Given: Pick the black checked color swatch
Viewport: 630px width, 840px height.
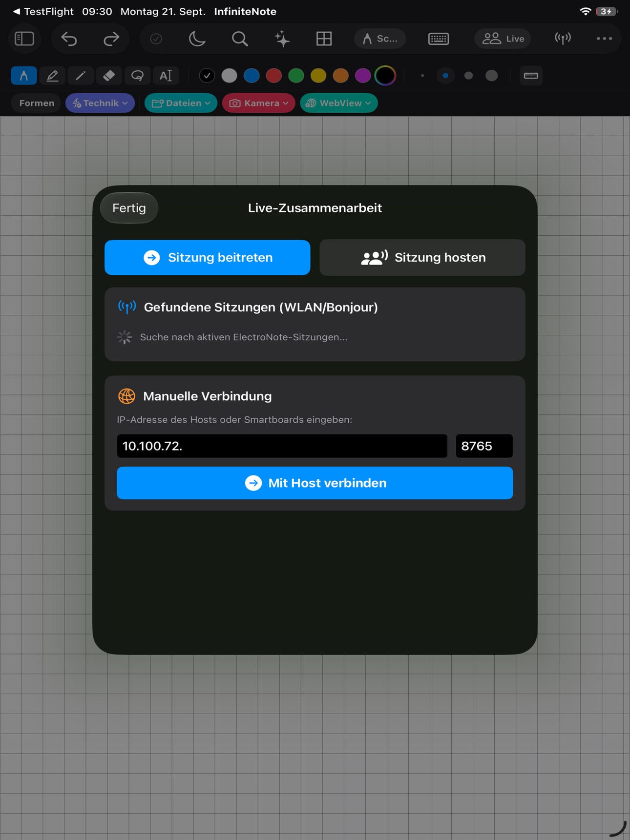Looking at the screenshot, I should tap(207, 76).
